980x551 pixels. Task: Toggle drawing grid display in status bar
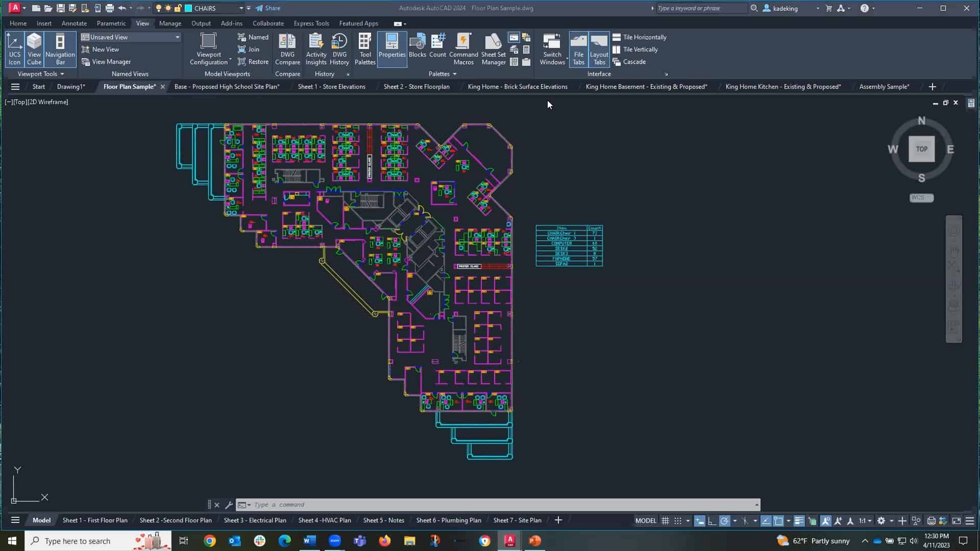coord(666,521)
